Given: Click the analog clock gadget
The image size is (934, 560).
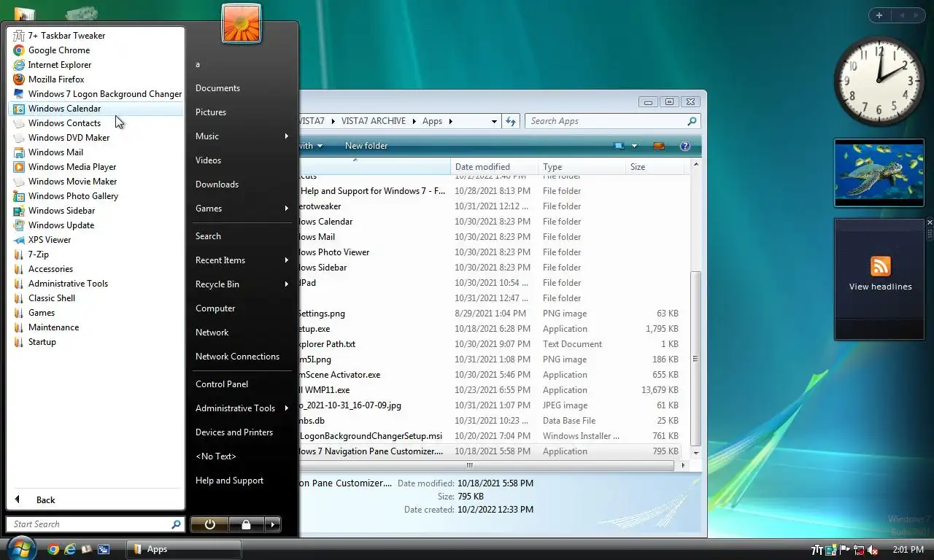Looking at the screenshot, I should [879, 82].
